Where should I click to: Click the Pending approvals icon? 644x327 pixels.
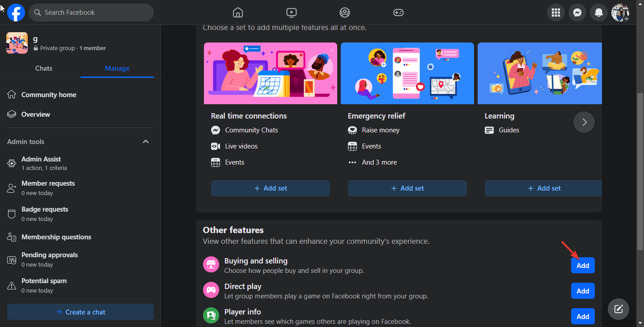tap(12, 260)
